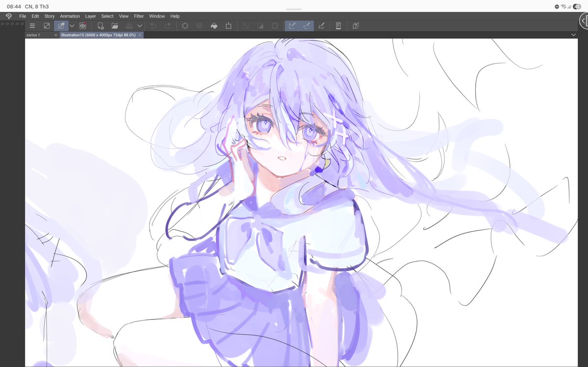
Task: Close the Illustration15 tab
Action: point(140,35)
